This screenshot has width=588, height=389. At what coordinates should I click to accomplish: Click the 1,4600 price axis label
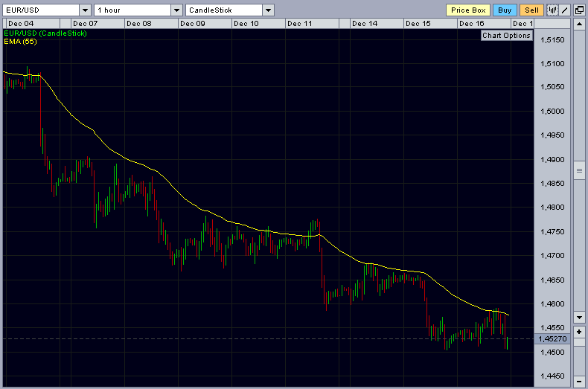click(x=552, y=304)
